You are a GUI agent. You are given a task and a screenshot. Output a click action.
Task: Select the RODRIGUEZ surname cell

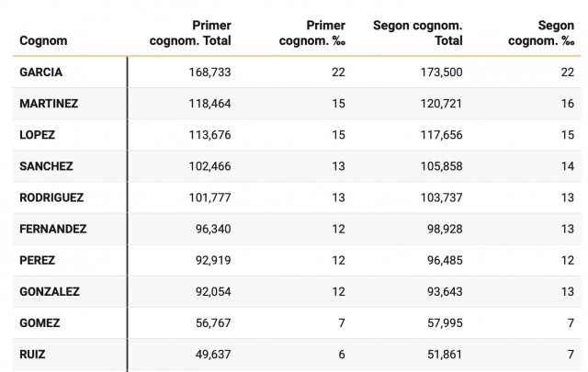[x=52, y=197]
